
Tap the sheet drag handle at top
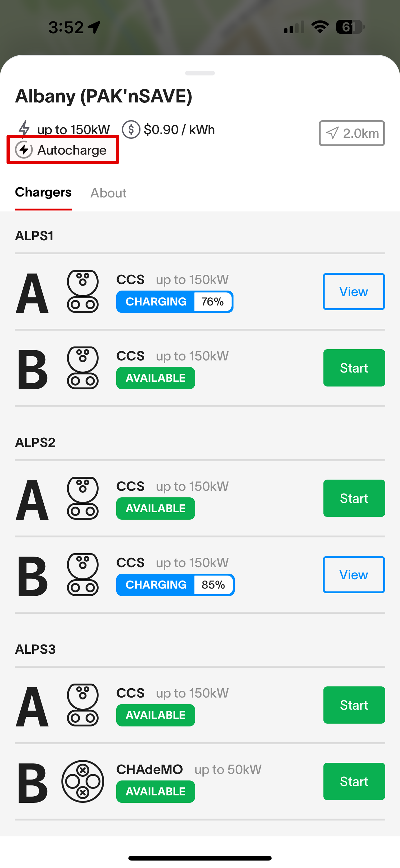200,73
